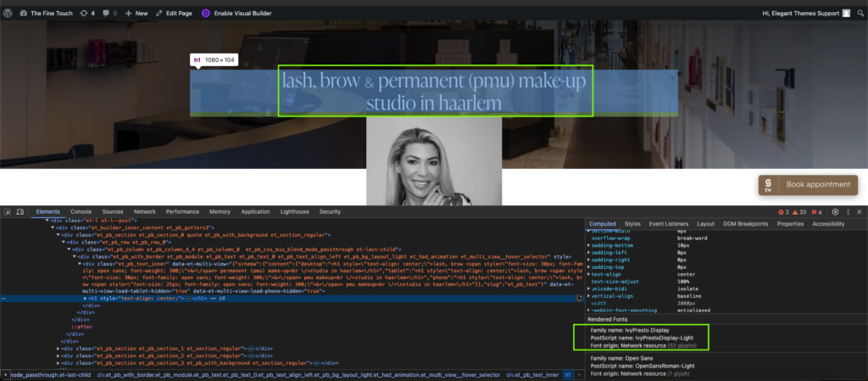The image size is (868, 381).
Task: Open the Performance tab
Action: [183, 211]
